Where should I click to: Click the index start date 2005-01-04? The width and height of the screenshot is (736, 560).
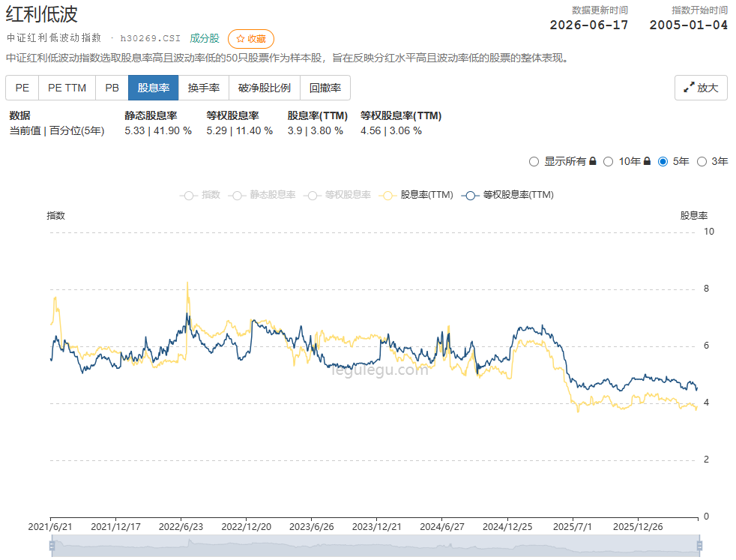click(689, 25)
